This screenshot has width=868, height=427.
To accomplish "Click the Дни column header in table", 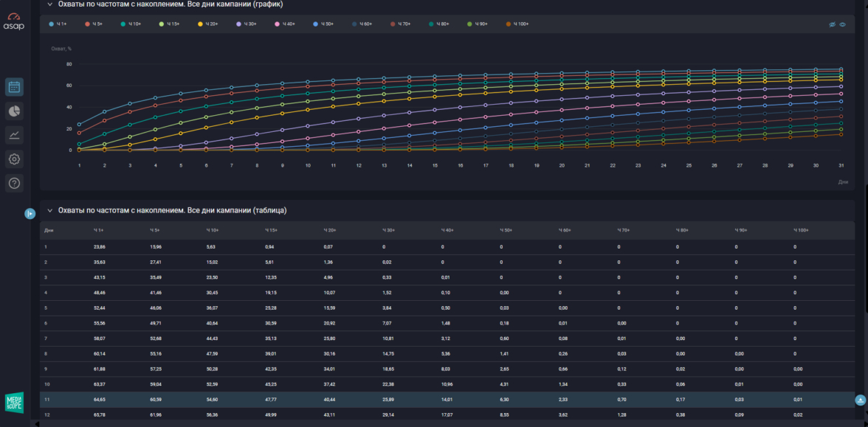I will 49,231.
